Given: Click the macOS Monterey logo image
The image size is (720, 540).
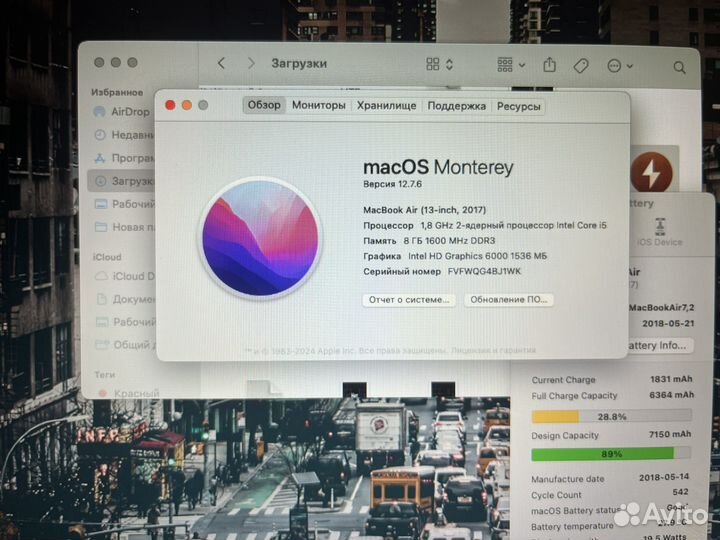Looking at the screenshot, I should pos(260,238).
